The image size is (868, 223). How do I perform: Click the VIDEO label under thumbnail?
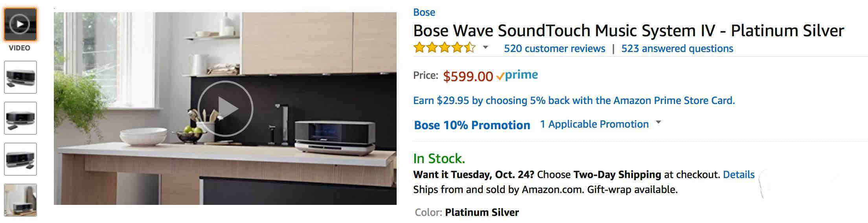click(20, 48)
